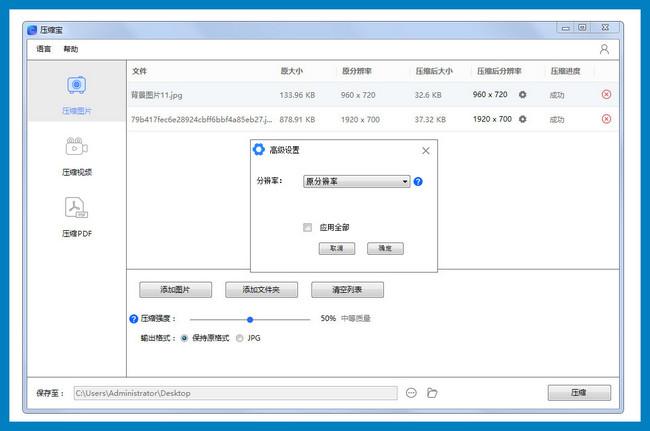The width and height of the screenshot is (650, 431).
Task: Click the 添加文件夹 button
Action: pyautogui.click(x=261, y=290)
